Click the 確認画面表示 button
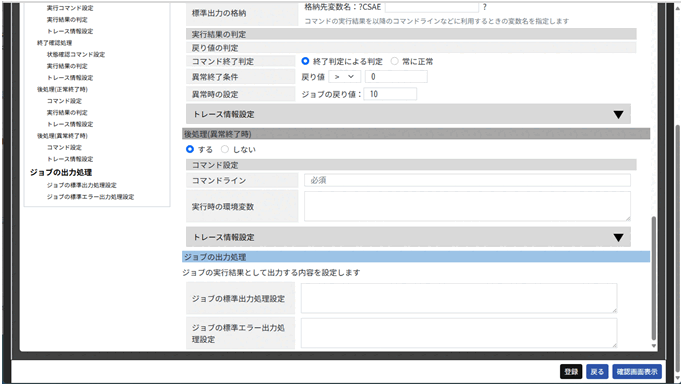The width and height of the screenshot is (682, 385). pyautogui.click(x=637, y=372)
